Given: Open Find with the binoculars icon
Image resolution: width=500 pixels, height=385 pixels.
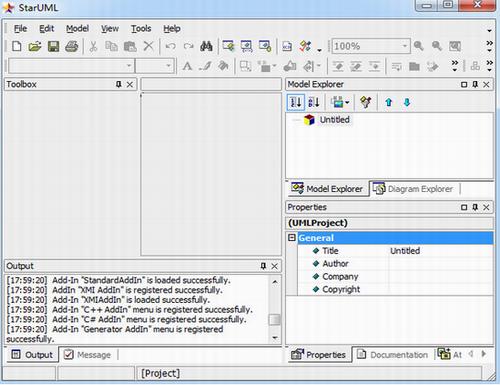Looking at the screenshot, I should pos(206,46).
